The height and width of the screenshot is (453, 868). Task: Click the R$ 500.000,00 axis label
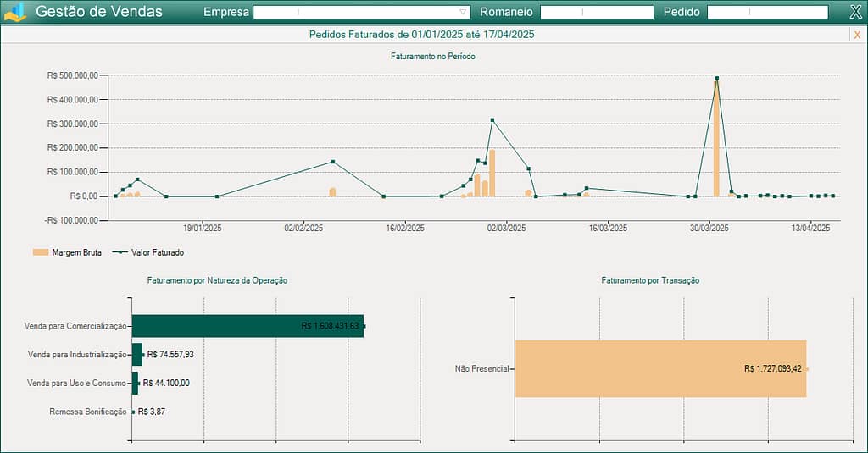73,75
